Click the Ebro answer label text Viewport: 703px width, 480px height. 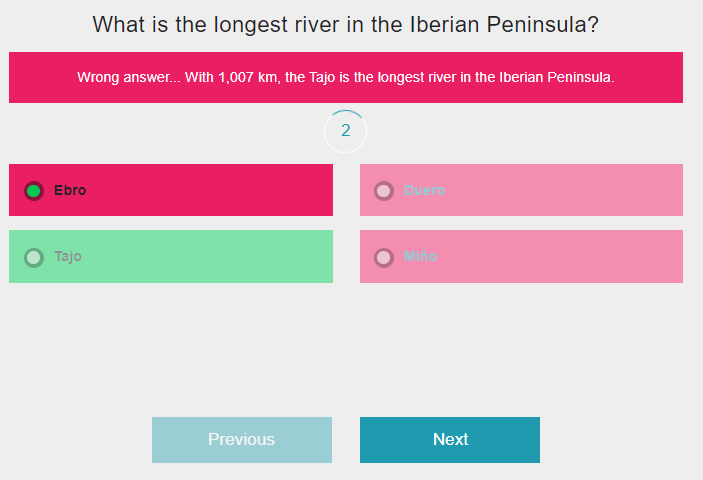[70, 190]
